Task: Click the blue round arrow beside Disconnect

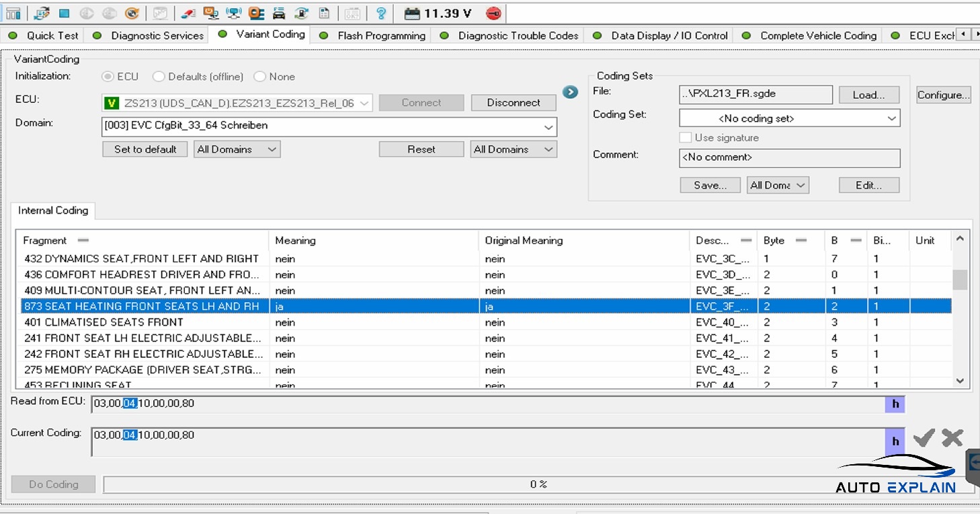Action: point(571,92)
